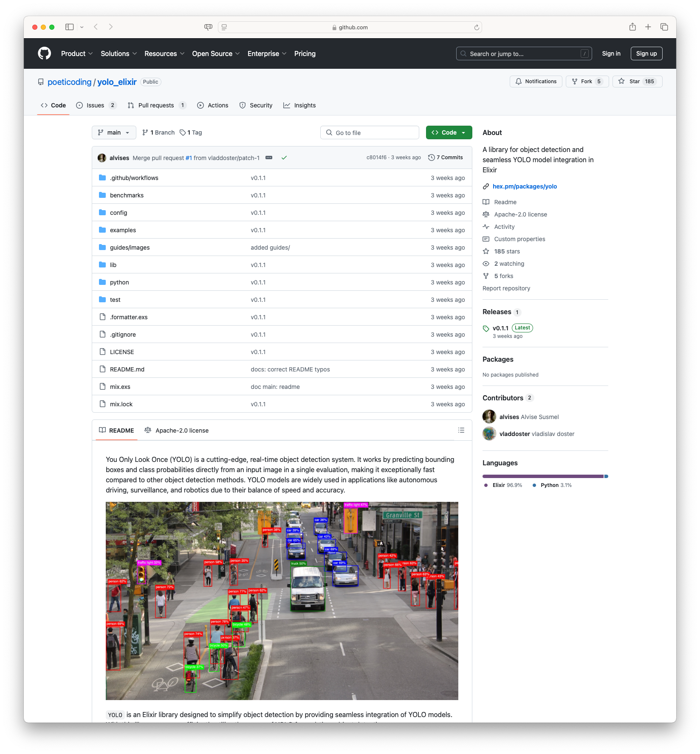Click the Sign in link
700x754 pixels.
pos(611,53)
